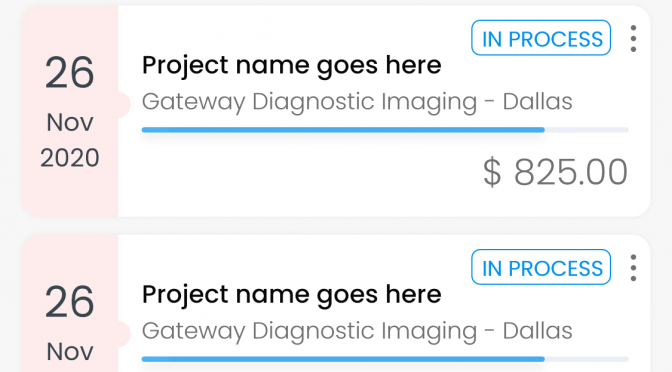
Task: Click the unfilled end of the top progress bar
Action: click(587, 130)
